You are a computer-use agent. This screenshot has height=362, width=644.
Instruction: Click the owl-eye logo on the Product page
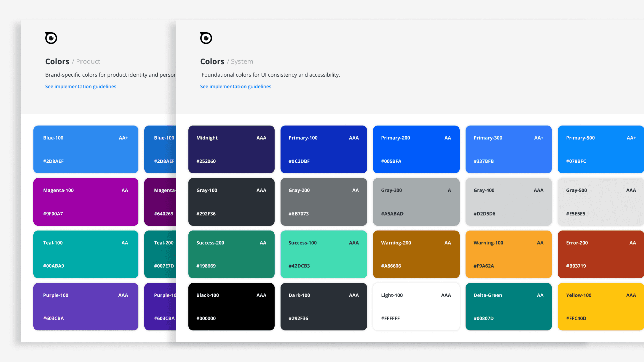coord(51,38)
